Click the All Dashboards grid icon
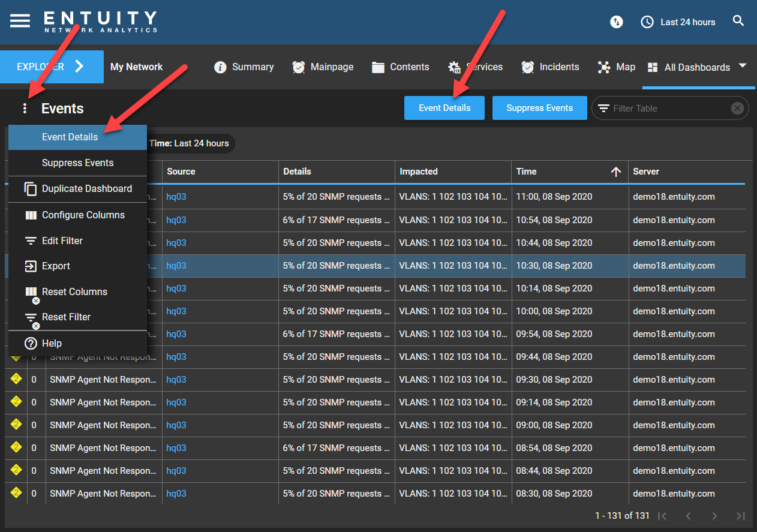Image resolution: width=757 pixels, height=532 pixels. pyautogui.click(x=653, y=67)
